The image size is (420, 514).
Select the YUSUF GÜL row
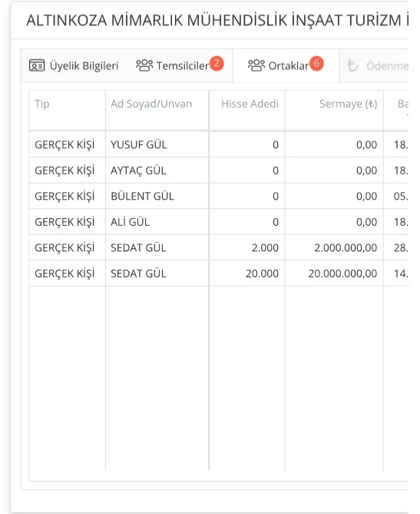click(219, 144)
